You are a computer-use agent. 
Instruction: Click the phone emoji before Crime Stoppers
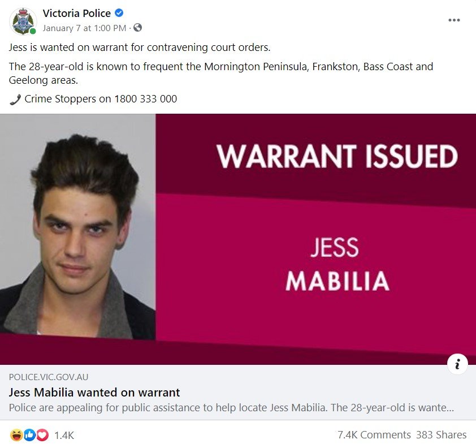(15, 100)
